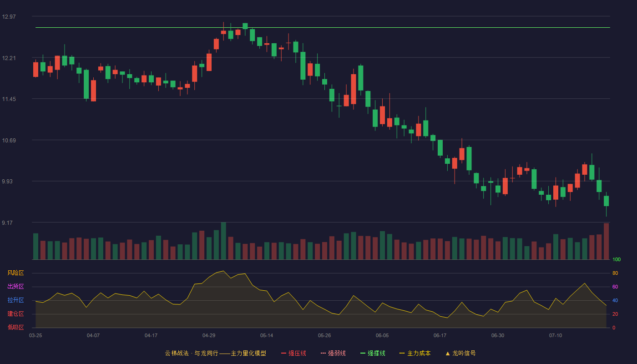637x364 pixels.
Task: Click the 03-25 date axis marker
Action: coord(35,335)
